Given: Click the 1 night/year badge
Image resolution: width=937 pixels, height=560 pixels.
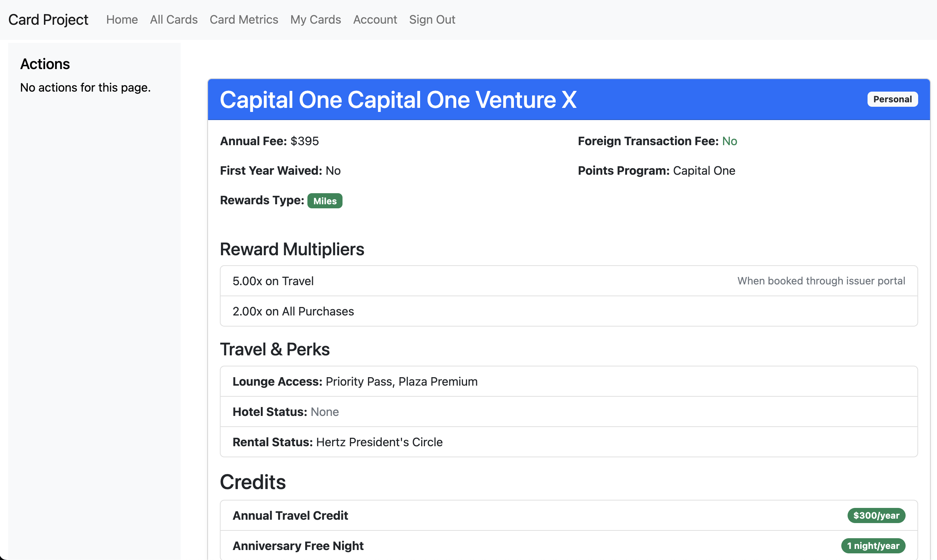Looking at the screenshot, I should tap(873, 546).
